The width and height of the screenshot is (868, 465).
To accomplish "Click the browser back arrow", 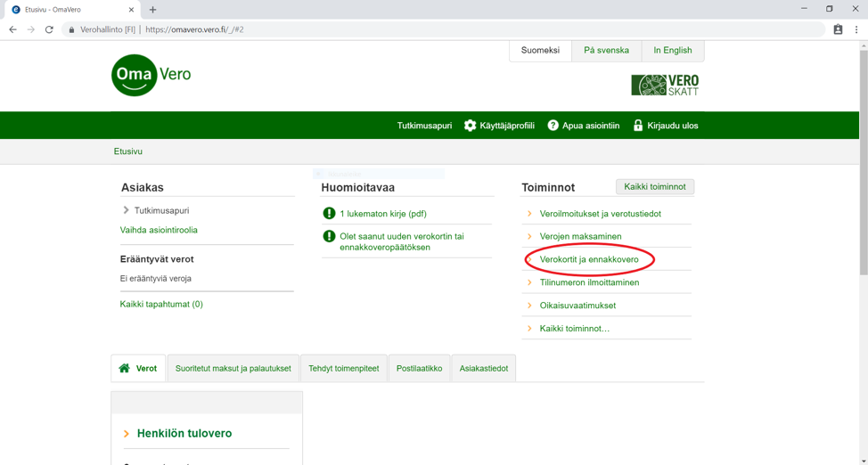I will click(12, 29).
